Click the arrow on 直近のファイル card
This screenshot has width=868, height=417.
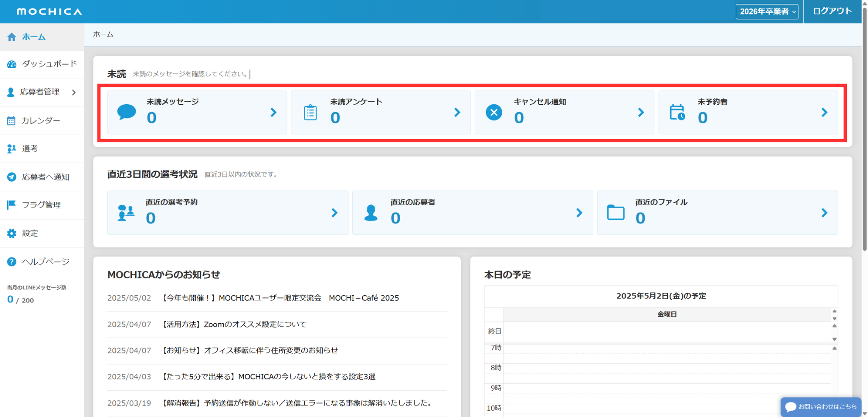click(x=824, y=213)
